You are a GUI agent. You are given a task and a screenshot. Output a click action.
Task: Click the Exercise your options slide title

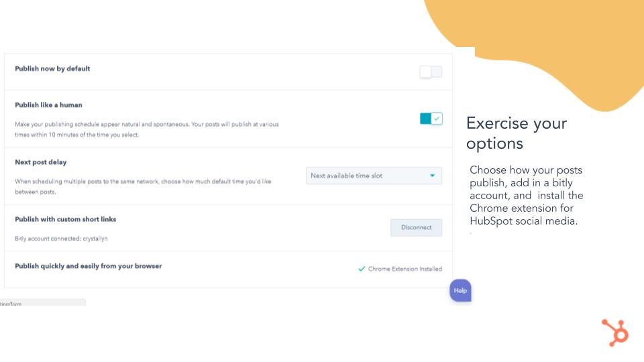(517, 133)
